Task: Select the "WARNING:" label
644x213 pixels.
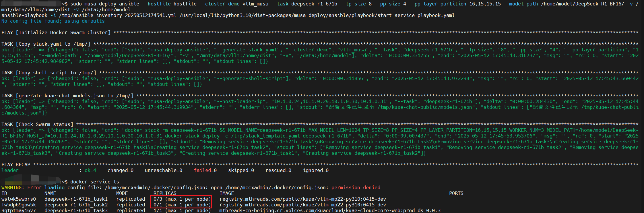Action: [x=13, y=187]
